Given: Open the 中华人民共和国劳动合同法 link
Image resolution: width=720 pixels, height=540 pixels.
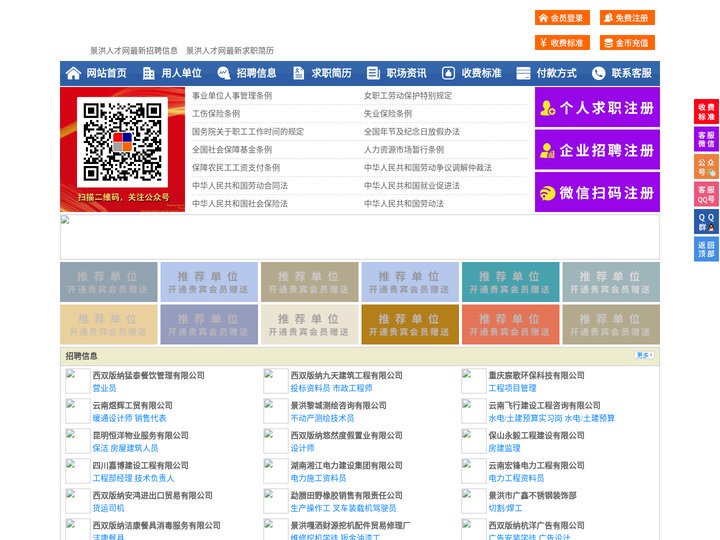Looking at the screenshot, I should coord(240,186).
